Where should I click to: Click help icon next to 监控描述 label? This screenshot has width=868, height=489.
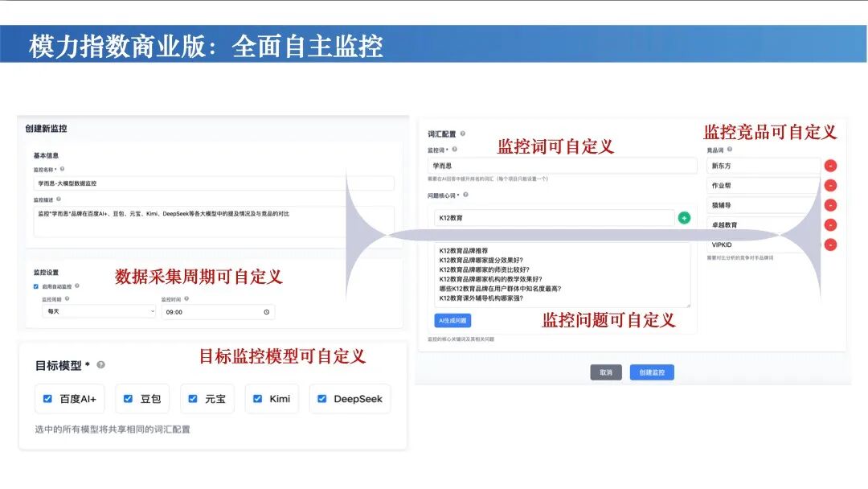tap(58, 199)
